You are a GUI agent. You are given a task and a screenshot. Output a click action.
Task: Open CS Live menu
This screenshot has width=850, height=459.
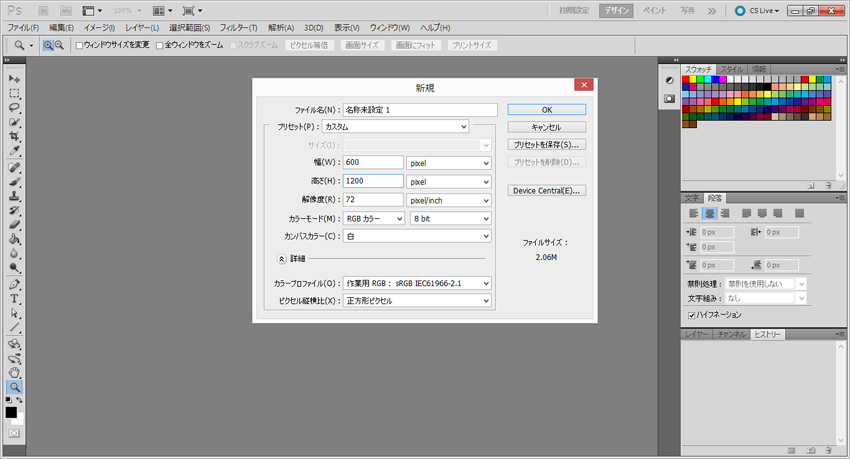pyautogui.click(x=757, y=11)
